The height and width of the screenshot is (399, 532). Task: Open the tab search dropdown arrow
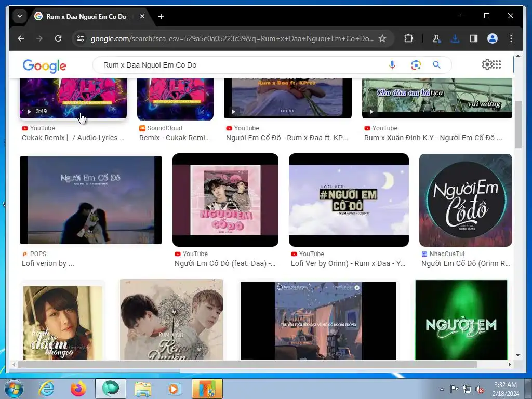pos(20,16)
